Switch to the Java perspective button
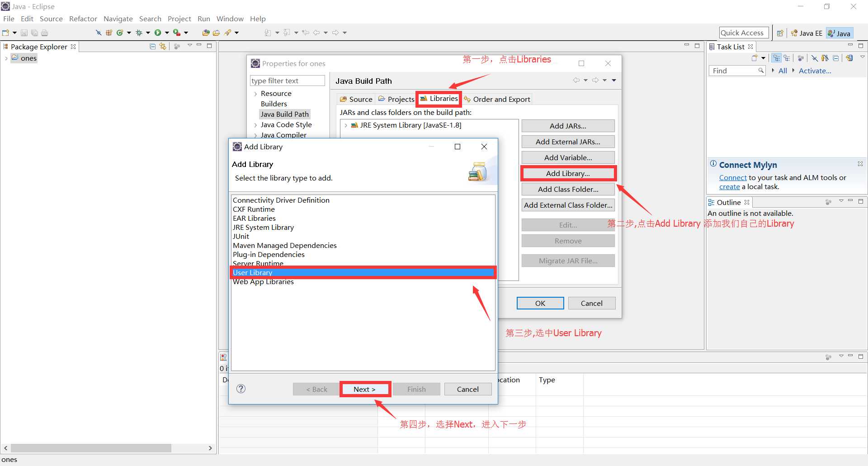The width and height of the screenshot is (868, 466). click(840, 33)
